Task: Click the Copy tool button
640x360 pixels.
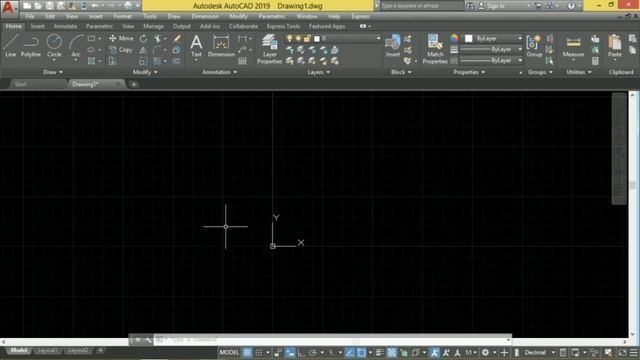Action: click(121, 50)
